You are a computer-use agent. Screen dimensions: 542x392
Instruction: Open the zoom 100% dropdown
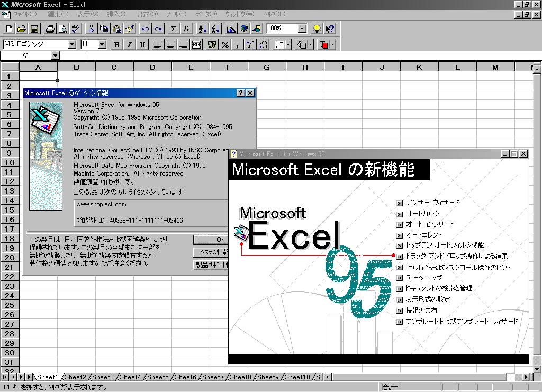302,29
